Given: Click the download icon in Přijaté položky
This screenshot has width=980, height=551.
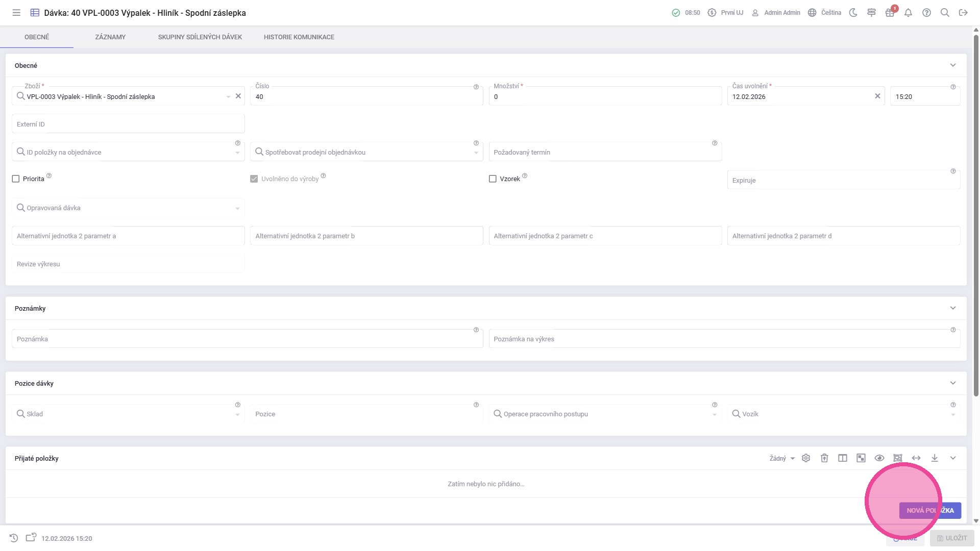Looking at the screenshot, I should coord(935,458).
